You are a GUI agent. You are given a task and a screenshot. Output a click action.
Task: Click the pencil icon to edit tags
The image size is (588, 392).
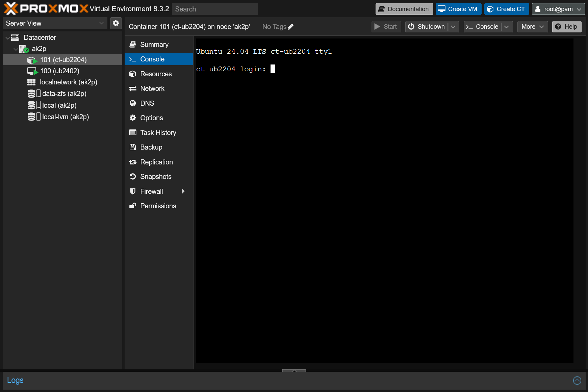[x=291, y=27]
